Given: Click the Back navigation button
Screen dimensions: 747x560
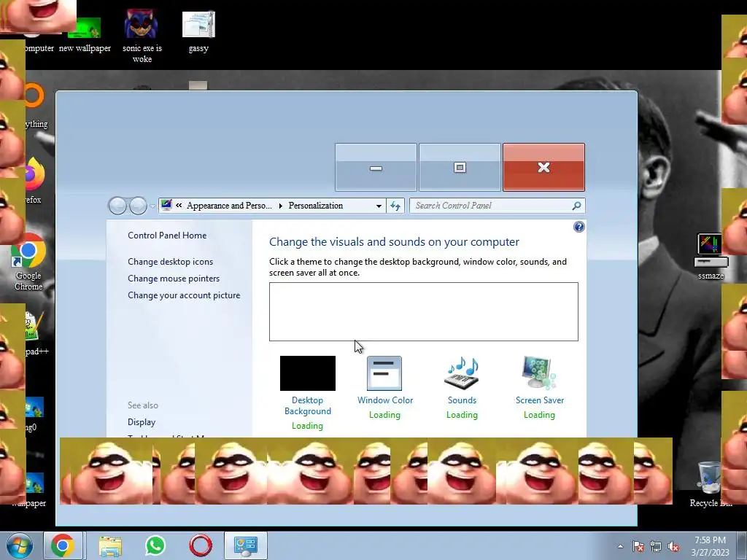Looking at the screenshot, I should point(117,206).
